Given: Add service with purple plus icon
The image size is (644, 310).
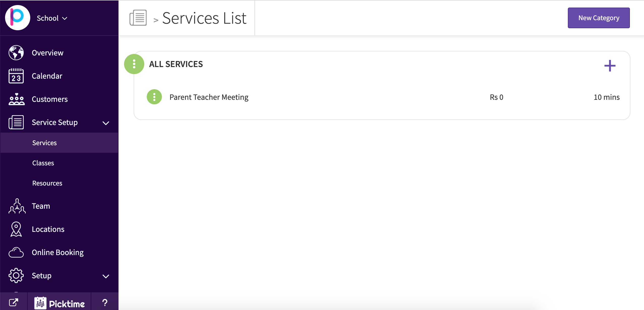Looking at the screenshot, I should coord(610,66).
